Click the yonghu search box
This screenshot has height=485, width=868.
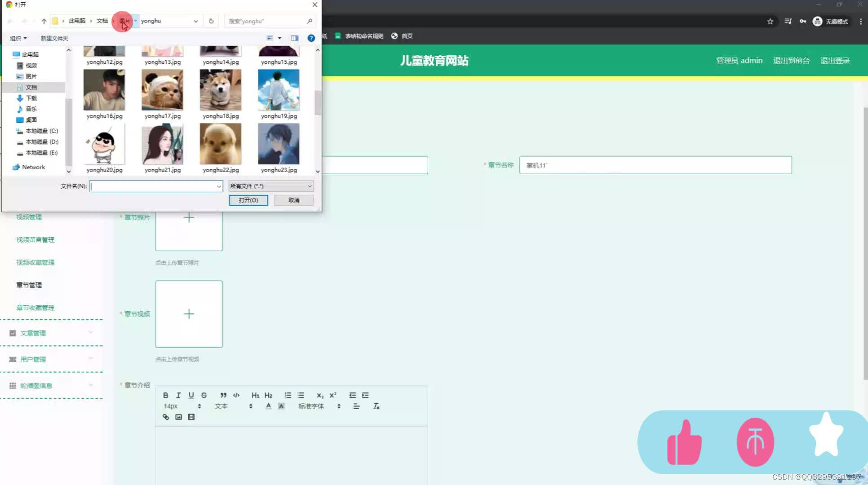tap(270, 21)
